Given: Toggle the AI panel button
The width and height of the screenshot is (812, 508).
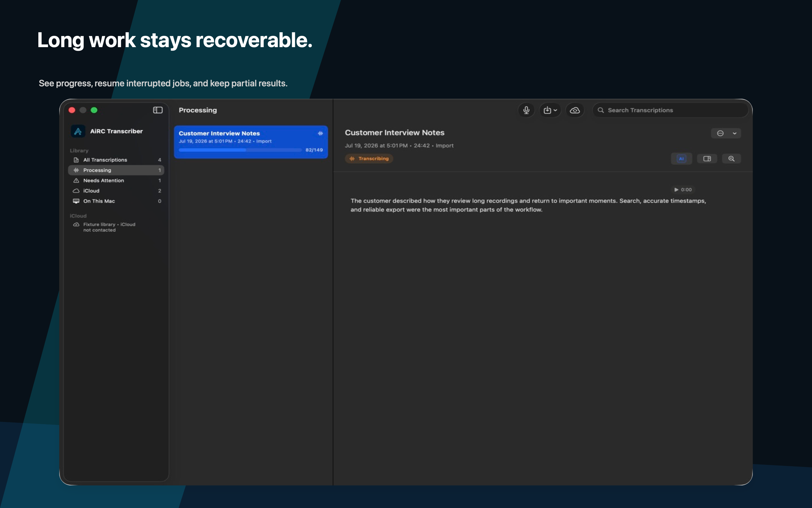Looking at the screenshot, I should (x=681, y=159).
